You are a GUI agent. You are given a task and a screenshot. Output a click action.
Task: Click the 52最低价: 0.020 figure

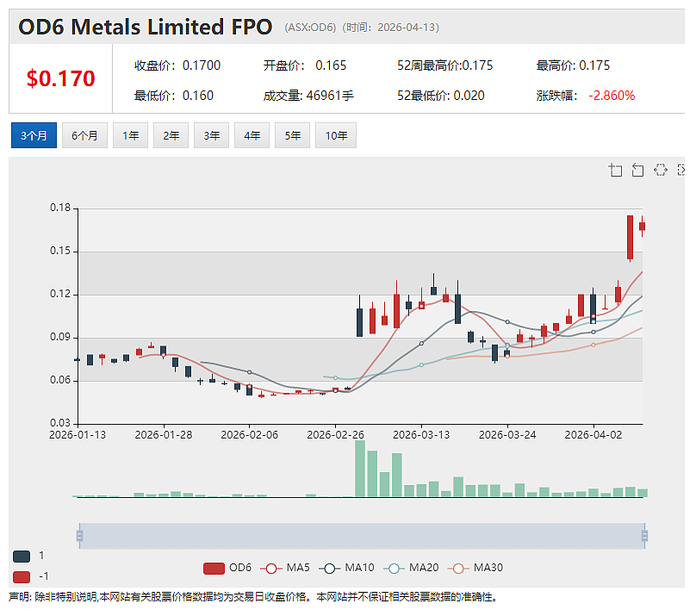(441, 96)
